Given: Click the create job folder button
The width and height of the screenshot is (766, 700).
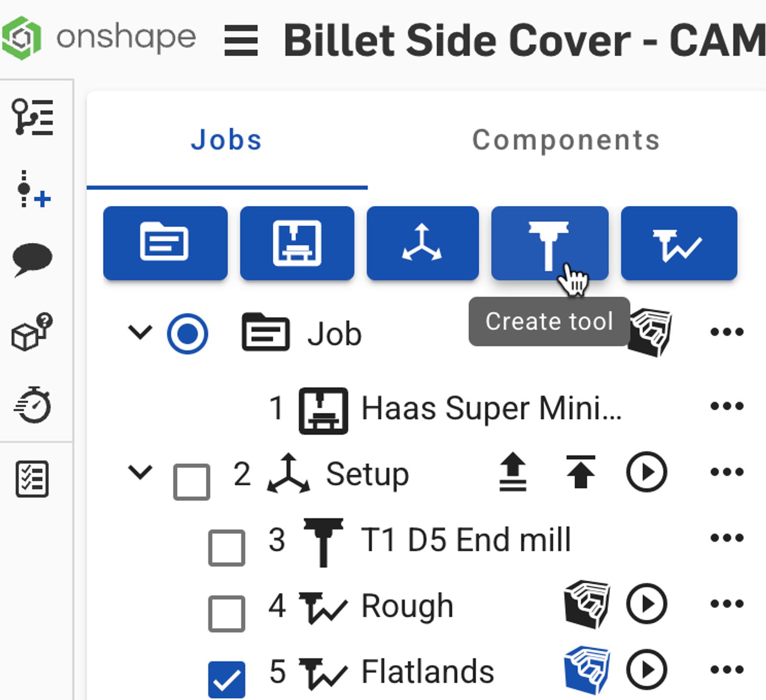Looking at the screenshot, I should click(x=165, y=243).
